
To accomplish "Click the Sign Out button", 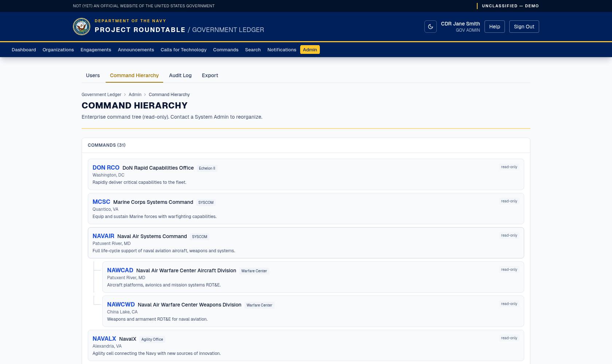I will 524,27.
